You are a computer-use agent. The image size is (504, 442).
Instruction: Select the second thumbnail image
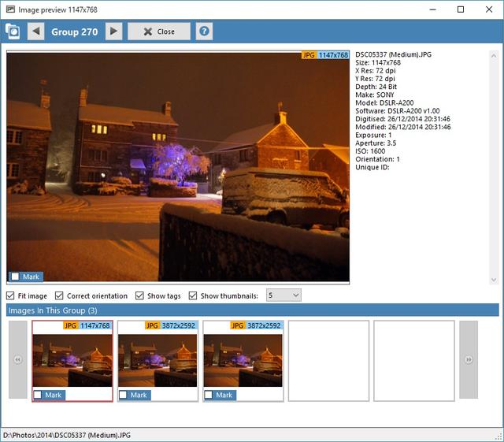click(x=157, y=359)
